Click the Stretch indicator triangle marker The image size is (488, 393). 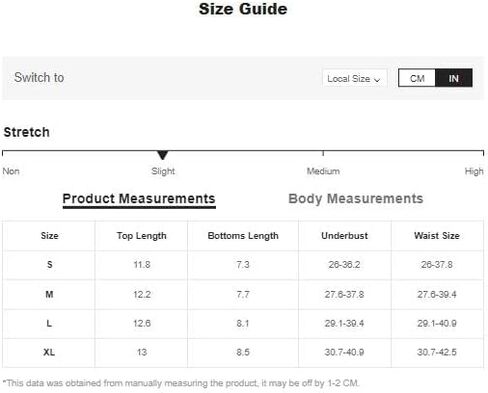(163, 155)
